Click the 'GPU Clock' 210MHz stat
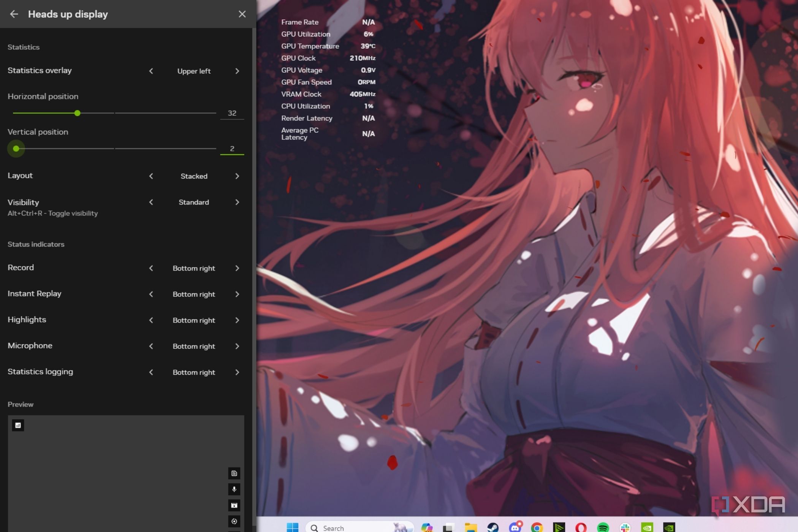Screen dimensions: 798x532 tap(328, 58)
